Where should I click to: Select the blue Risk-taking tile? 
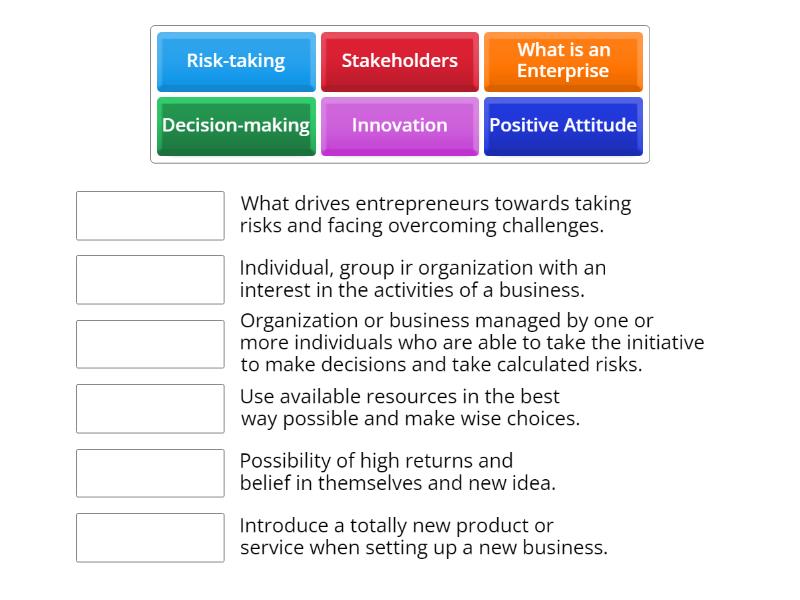coord(236,61)
